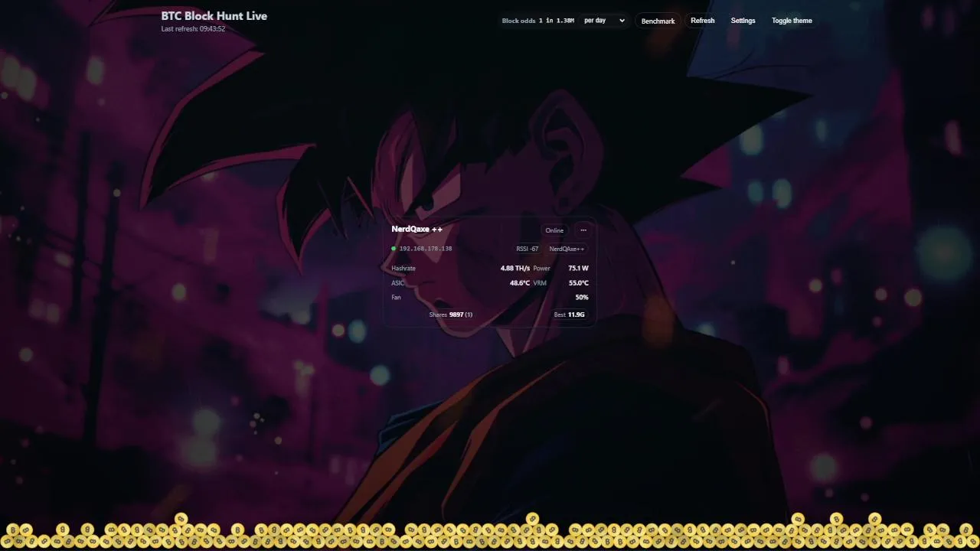The image size is (980, 551).
Task: Click the 4.88 TH/s hashrate value
Action: [x=515, y=269]
